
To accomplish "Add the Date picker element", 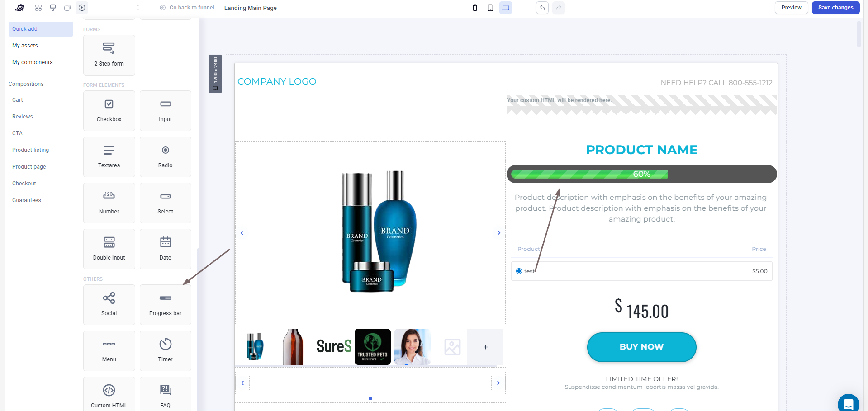I will [165, 249].
